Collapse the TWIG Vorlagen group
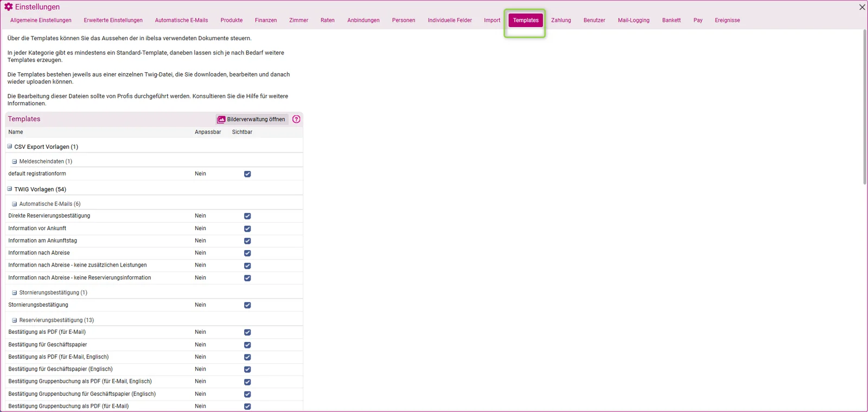The image size is (868, 412). 10,189
